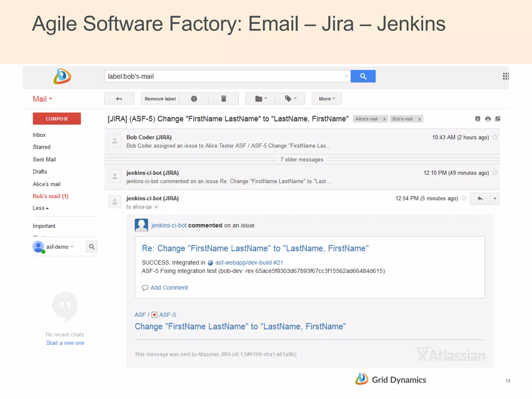The width and height of the screenshot is (532, 399).
Task: Open the Starred folder
Action: coord(42,147)
